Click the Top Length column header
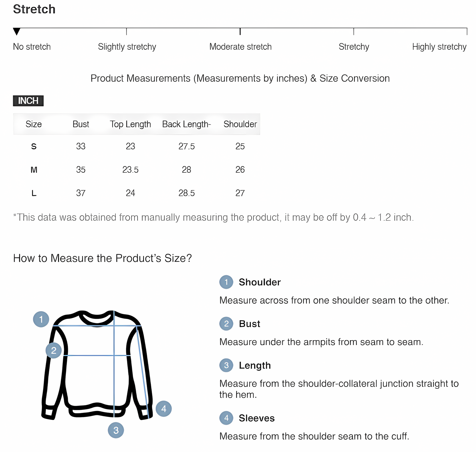The width and height of the screenshot is (476, 452). pyautogui.click(x=130, y=124)
